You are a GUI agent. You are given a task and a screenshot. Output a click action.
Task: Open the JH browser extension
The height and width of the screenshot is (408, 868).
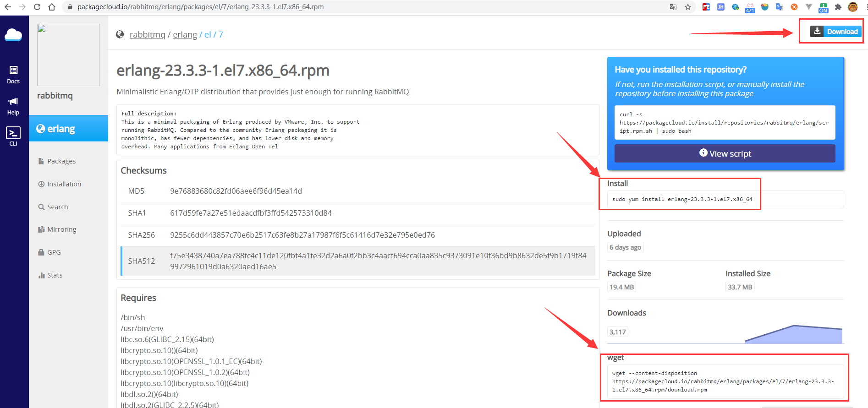tap(721, 7)
